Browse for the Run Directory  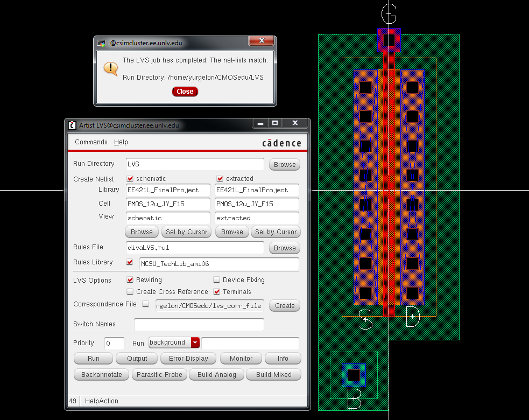(284, 165)
